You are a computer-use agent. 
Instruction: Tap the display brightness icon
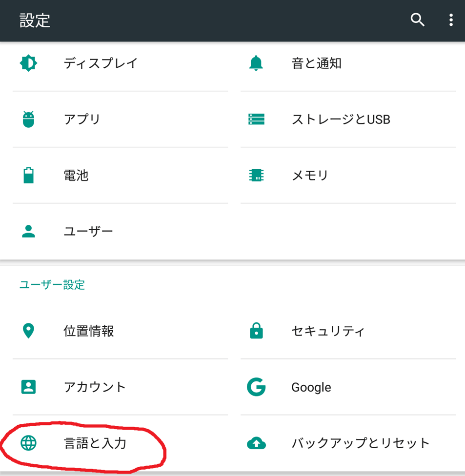28,63
